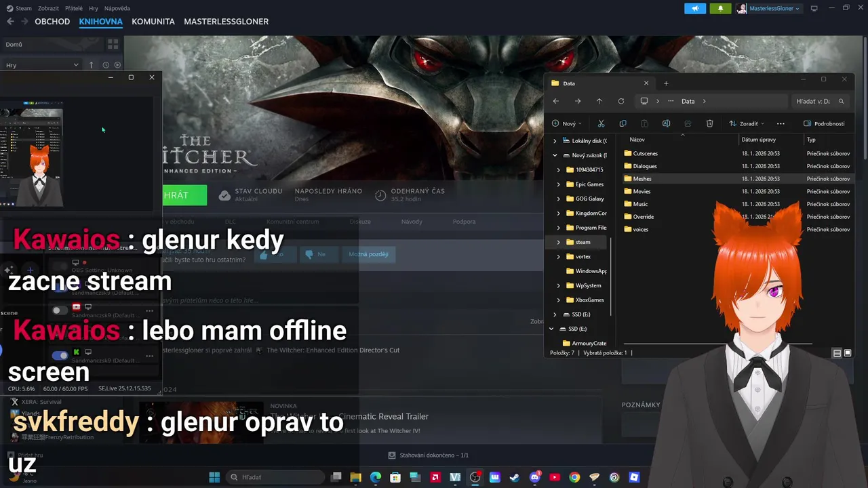
Task: Expand the GOG Galaxy folder node
Action: coord(559,199)
